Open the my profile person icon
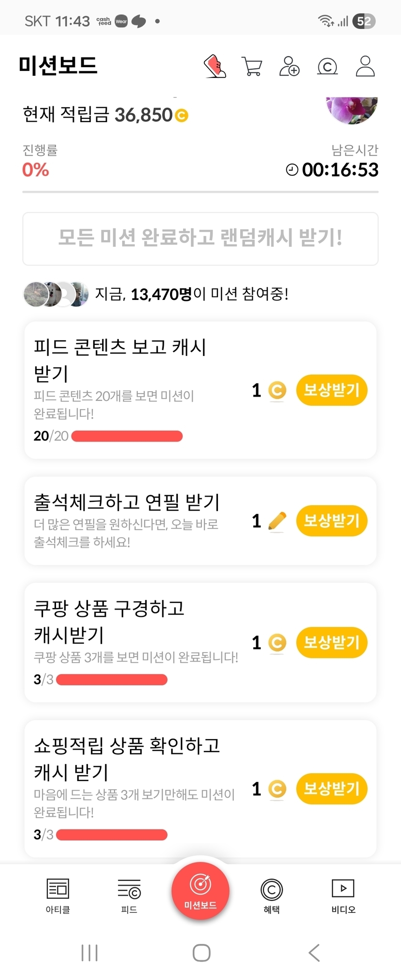401x980 pixels. click(x=365, y=66)
